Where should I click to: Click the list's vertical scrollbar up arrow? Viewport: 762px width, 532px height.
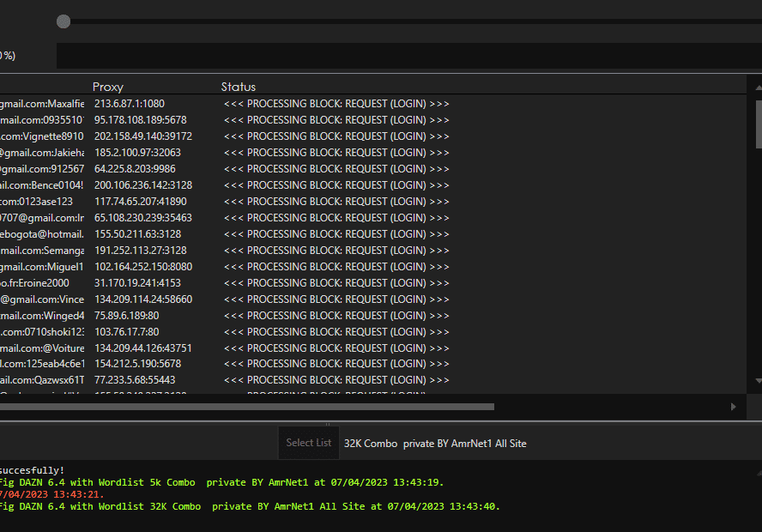[x=759, y=88]
